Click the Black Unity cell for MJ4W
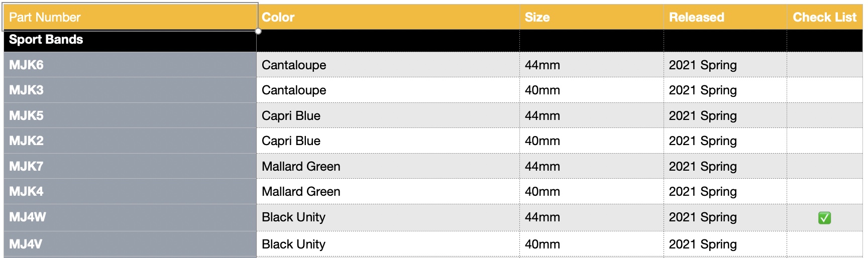The height and width of the screenshot is (258, 868). coord(388,217)
